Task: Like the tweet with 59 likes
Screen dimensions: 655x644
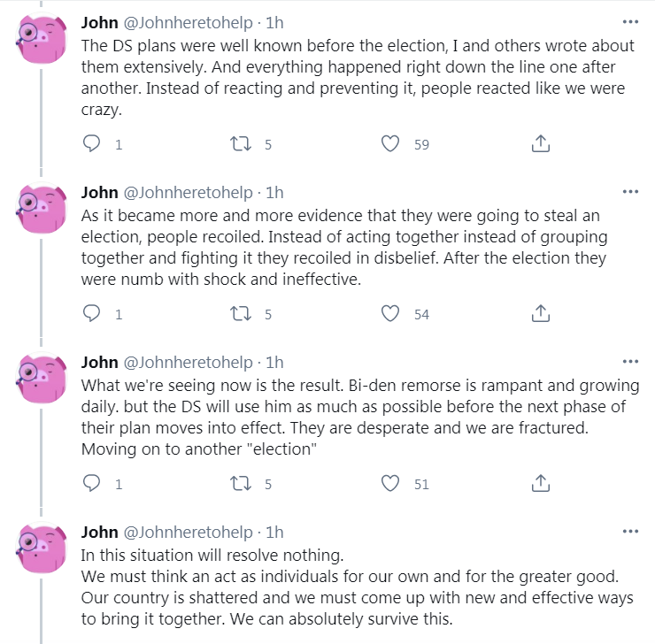Action: pyautogui.click(x=390, y=143)
